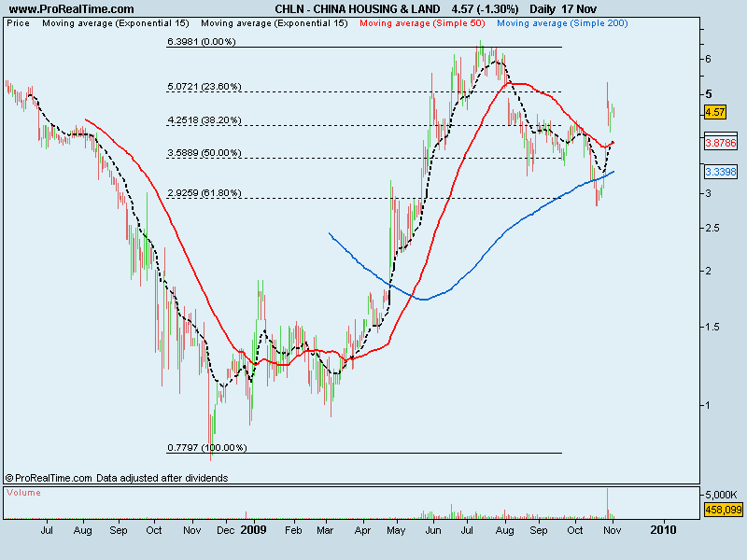Click the blue 3.3398 moving average tag
This screenshot has height=560, width=747.
pos(720,172)
